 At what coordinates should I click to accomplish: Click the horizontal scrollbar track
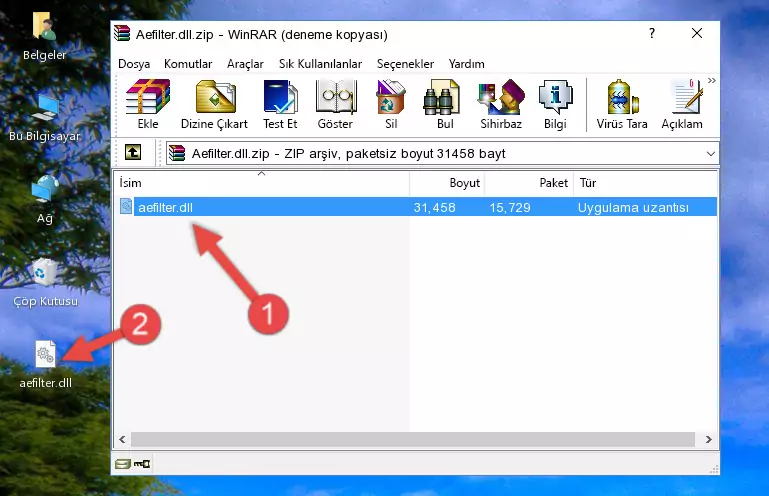tap(412, 439)
